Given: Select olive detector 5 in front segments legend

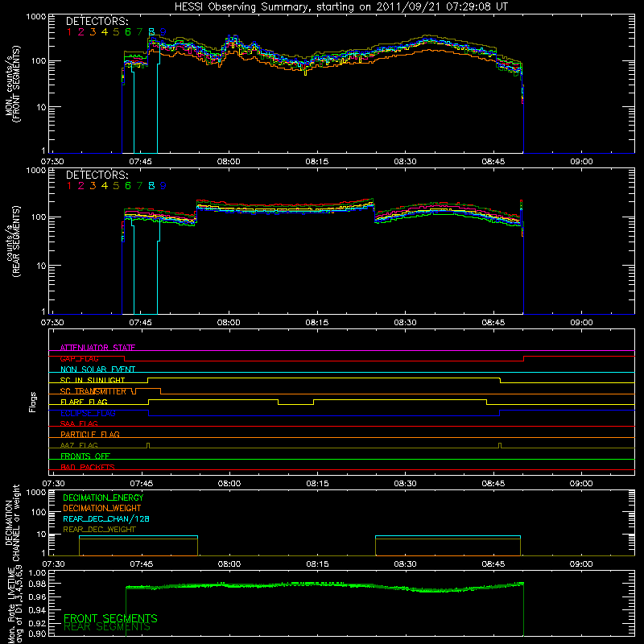Looking at the screenshot, I should pos(116,32).
